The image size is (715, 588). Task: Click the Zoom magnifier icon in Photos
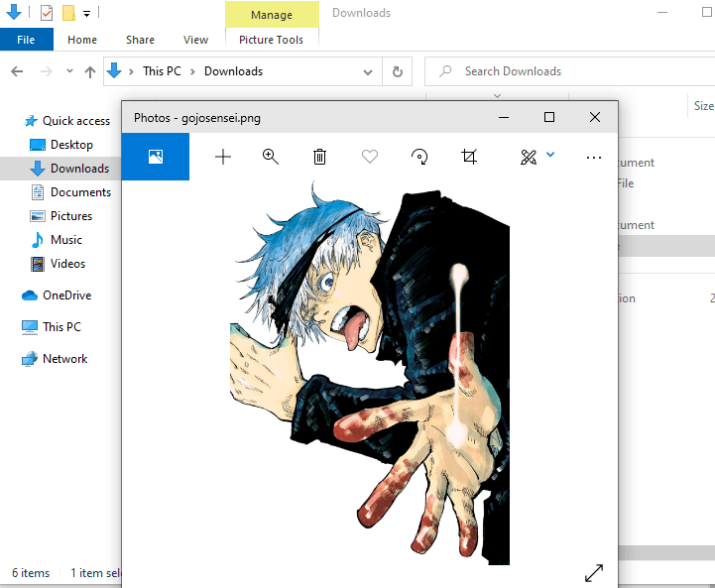271,157
